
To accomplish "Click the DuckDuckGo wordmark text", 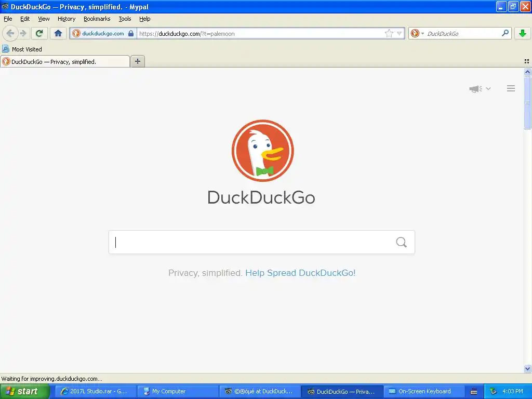I will [x=261, y=197].
